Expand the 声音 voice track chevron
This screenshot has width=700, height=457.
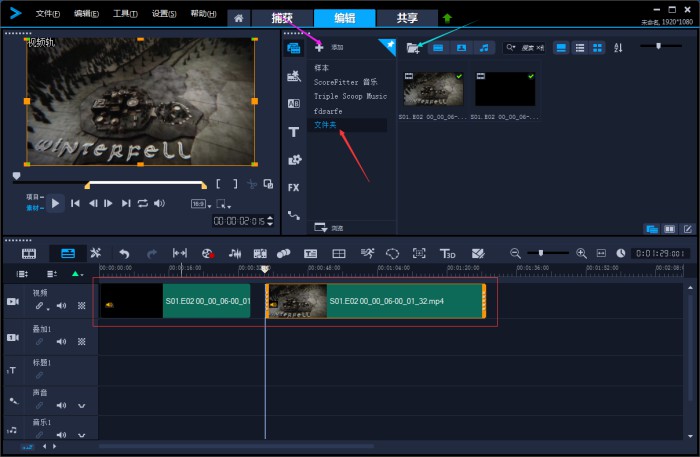[x=81, y=406]
